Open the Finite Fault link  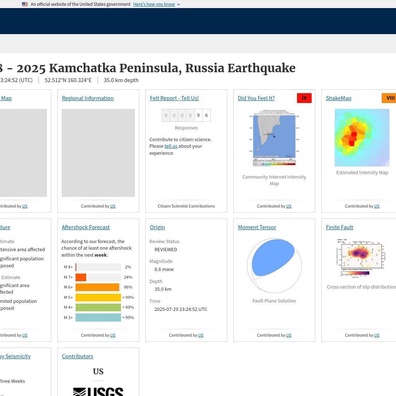point(339,227)
